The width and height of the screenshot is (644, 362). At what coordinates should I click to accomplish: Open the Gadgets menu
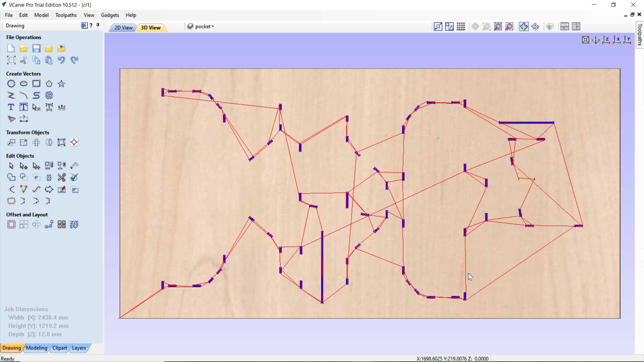tap(110, 15)
